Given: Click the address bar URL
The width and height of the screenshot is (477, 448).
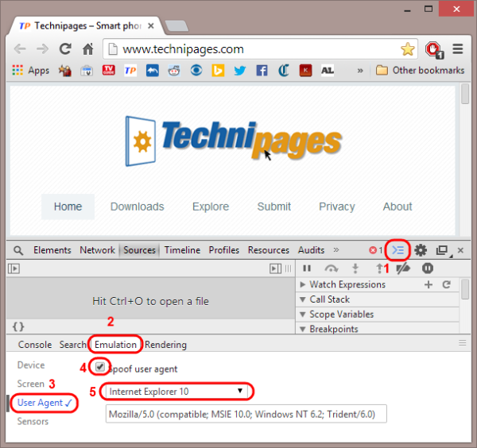Looking at the screenshot, I should [183, 49].
